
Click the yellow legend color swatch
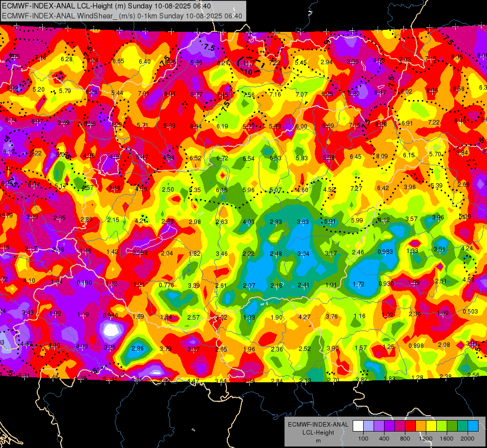(x=431, y=426)
